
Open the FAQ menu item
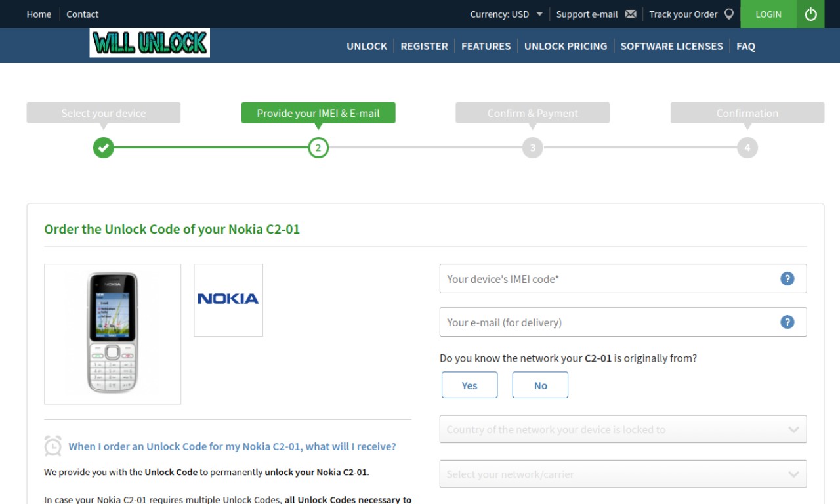[745, 46]
